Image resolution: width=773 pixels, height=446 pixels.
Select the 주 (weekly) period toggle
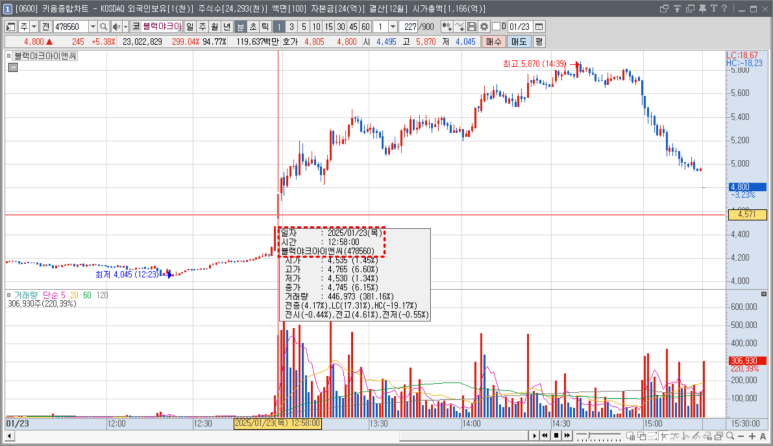coord(202,27)
